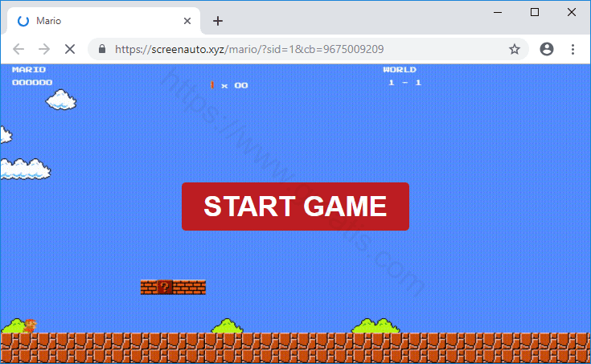
Task: Click the brick block right of question block
Action: pyautogui.click(x=189, y=287)
